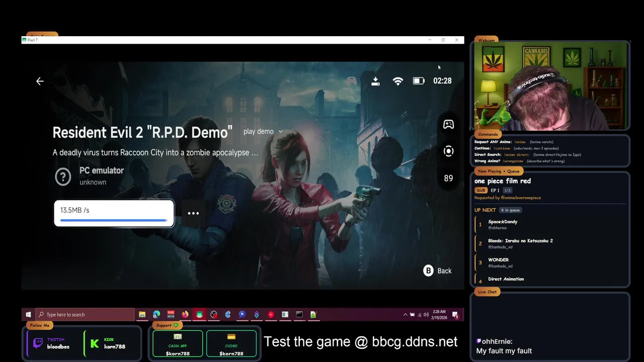Click the Pixel 7 window title
The height and width of the screenshot is (362, 644).
pos(32,40)
